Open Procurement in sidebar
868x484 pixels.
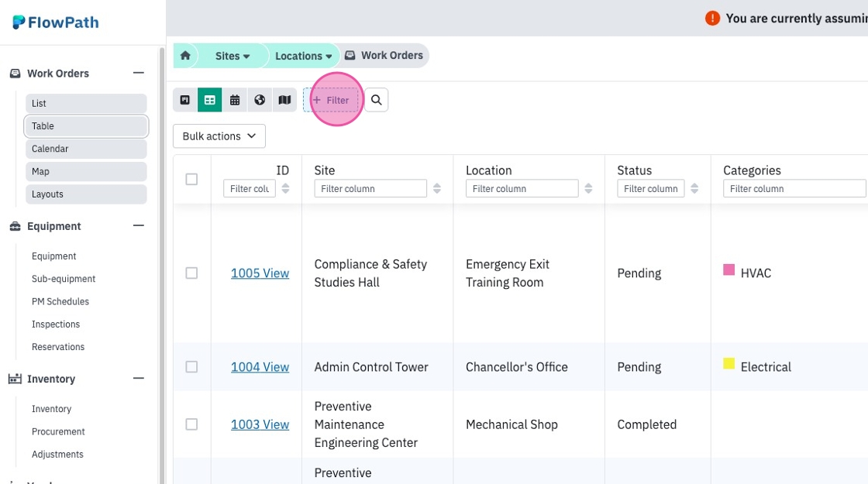pos(58,431)
